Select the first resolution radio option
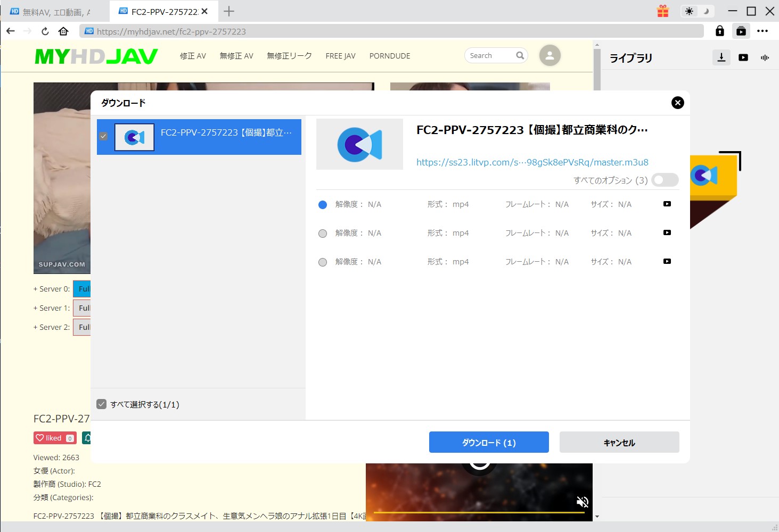The width and height of the screenshot is (779, 532). point(323,204)
